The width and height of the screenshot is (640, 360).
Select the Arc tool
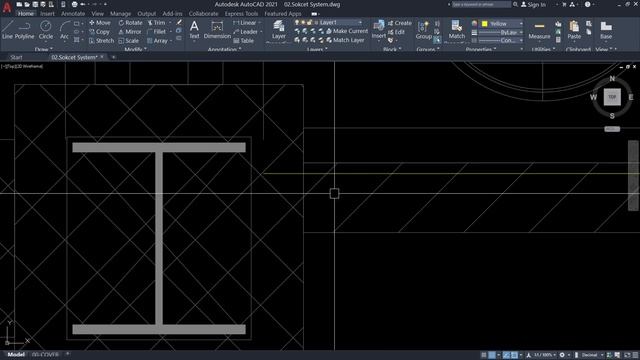coord(64,30)
